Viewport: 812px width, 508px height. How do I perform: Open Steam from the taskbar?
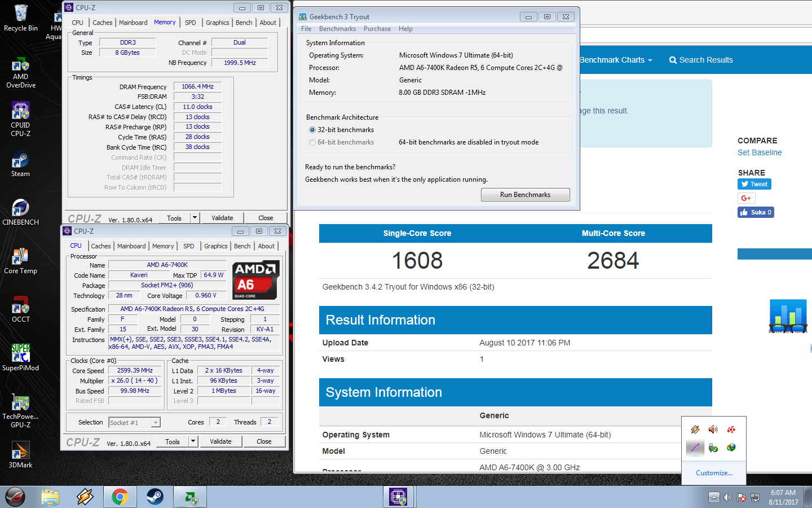click(x=155, y=497)
